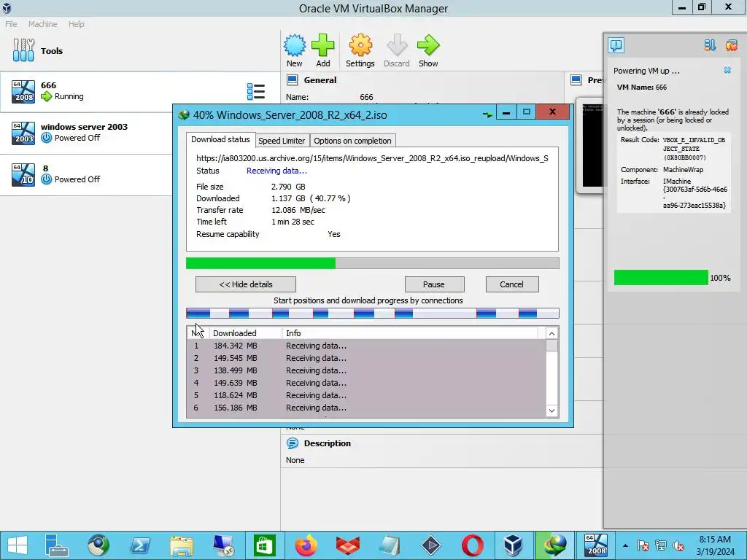Click the volume tray icon
The width and height of the screenshot is (747, 560).
(678, 545)
